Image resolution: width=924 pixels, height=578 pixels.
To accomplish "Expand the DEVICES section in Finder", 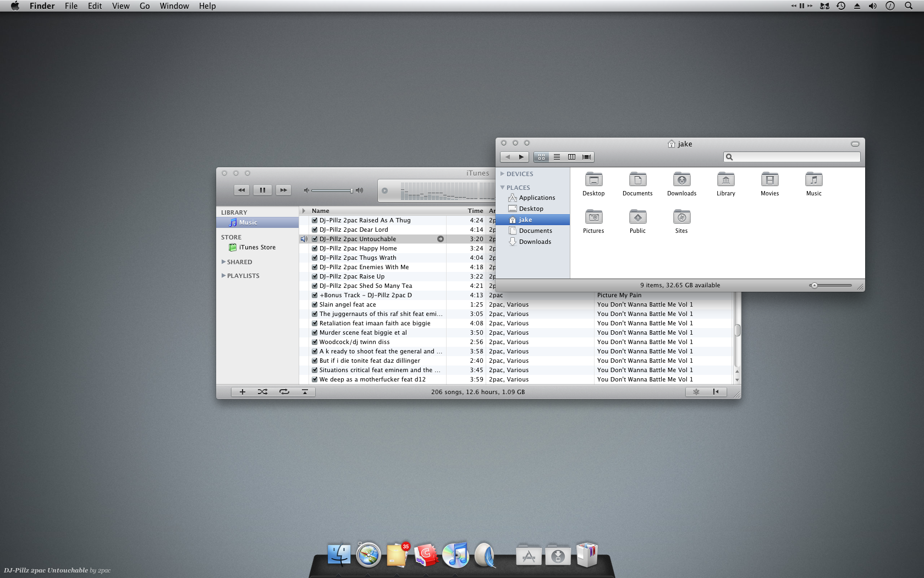I will [502, 173].
